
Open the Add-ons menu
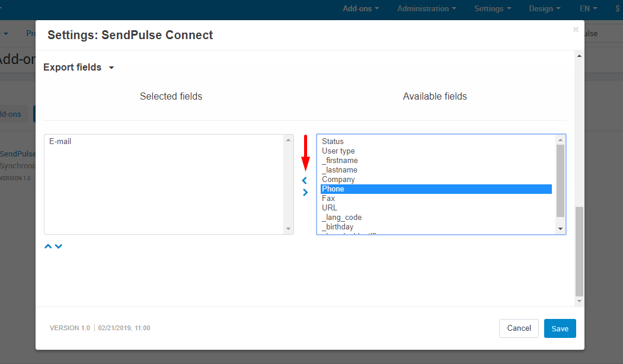pos(361,9)
